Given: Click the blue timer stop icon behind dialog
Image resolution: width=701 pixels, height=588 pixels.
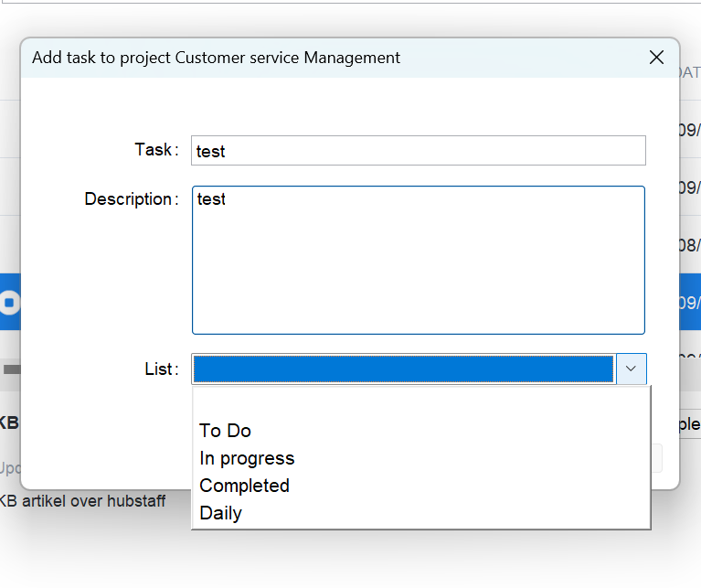Looking at the screenshot, I should [9, 302].
